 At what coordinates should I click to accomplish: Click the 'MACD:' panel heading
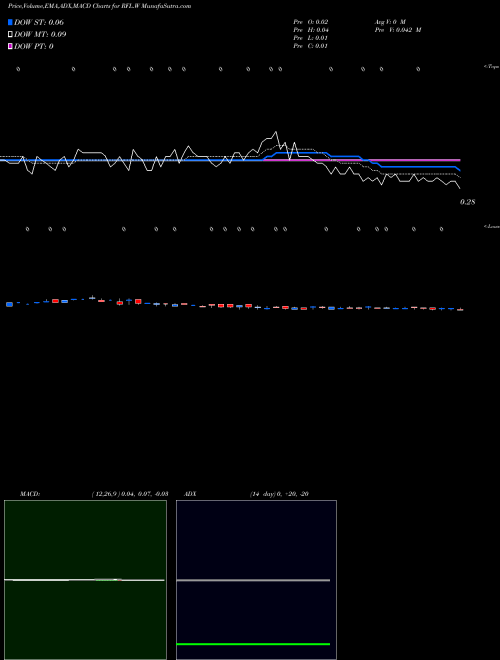pos(30,494)
